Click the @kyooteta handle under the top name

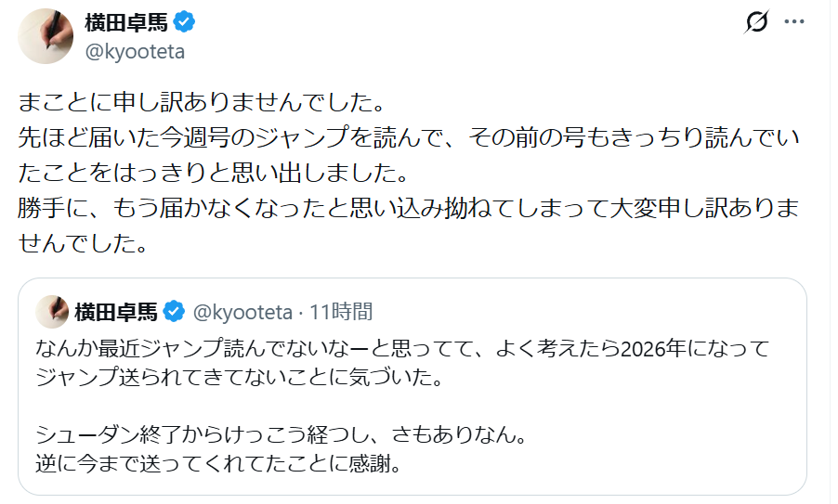click(135, 52)
